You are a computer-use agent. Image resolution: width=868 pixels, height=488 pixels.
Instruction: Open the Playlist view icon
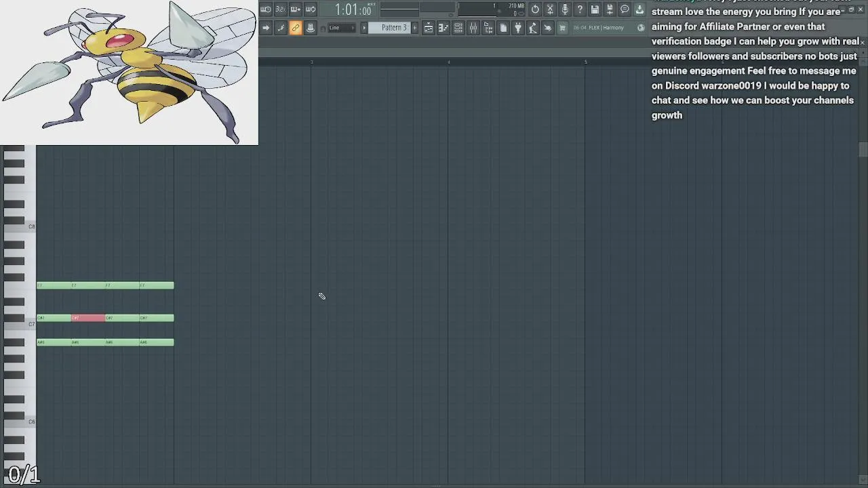pos(429,28)
